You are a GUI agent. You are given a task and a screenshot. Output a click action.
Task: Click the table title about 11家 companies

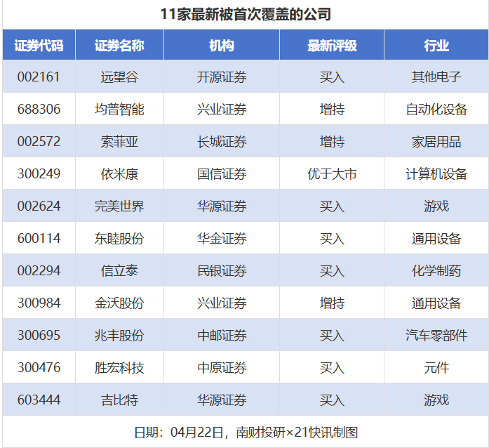[245, 15]
